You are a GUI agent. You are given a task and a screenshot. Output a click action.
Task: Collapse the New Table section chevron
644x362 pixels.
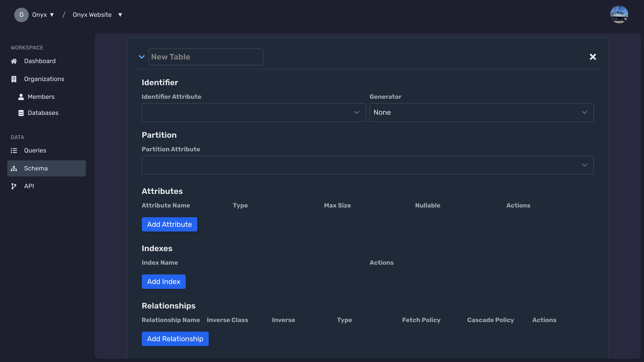pyautogui.click(x=142, y=57)
